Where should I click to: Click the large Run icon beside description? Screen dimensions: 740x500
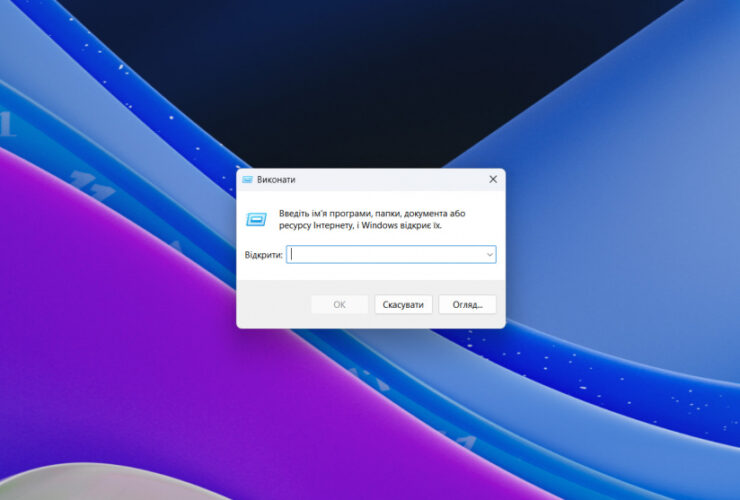tap(256, 218)
